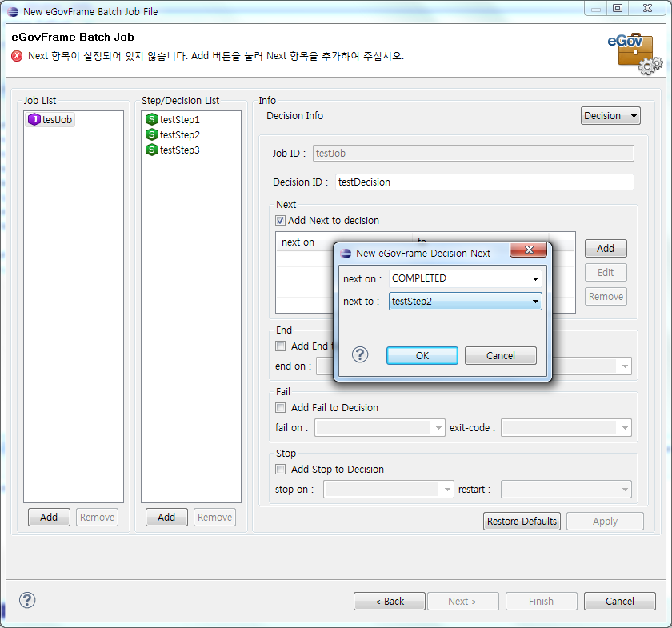Open the Decision type dropdown
This screenshot has width=672, height=628.
coord(610,116)
